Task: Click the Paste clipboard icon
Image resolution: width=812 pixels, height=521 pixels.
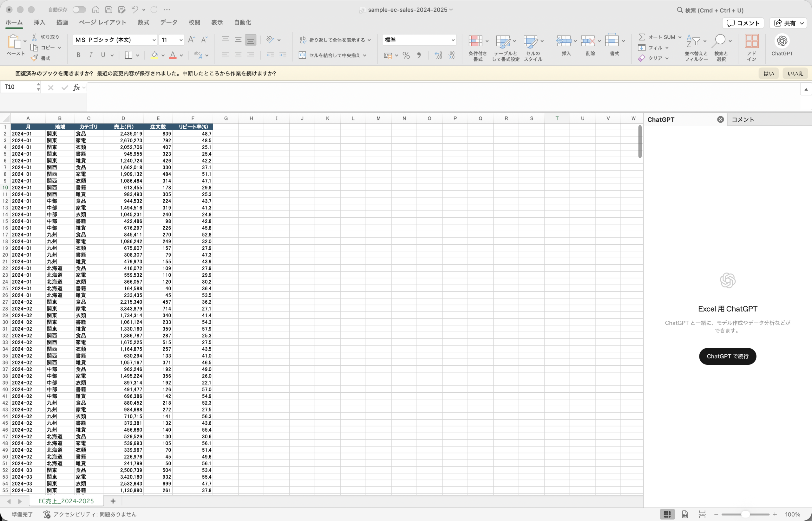Action: tap(14, 42)
